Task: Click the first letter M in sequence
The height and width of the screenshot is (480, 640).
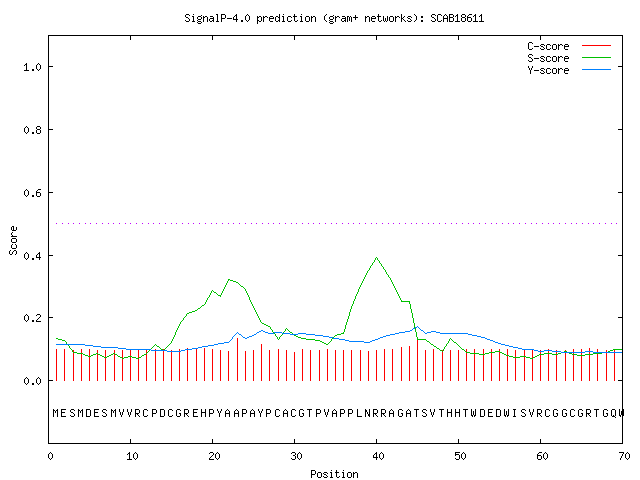Action: point(56,413)
